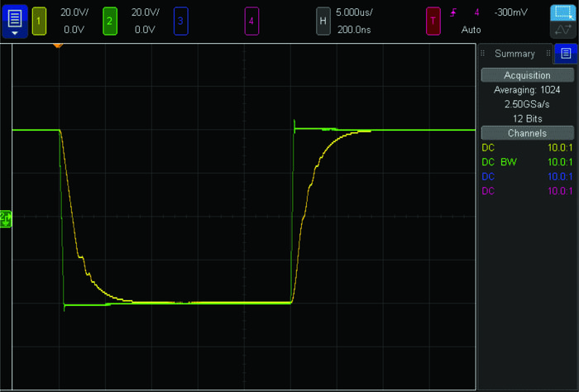Image resolution: width=579 pixels, height=392 pixels.
Task: Toggle the Auto trigger mode
Action: (x=471, y=29)
